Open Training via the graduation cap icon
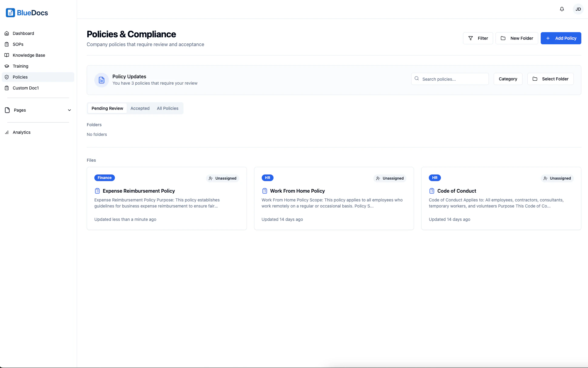The width and height of the screenshot is (588, 368). coord(7,66)
